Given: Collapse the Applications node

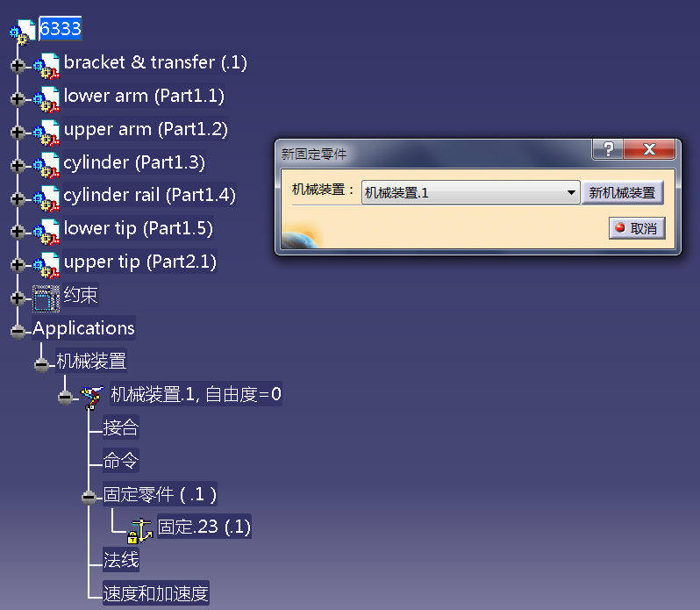Looking at the screenshot, I should point(18,332).
